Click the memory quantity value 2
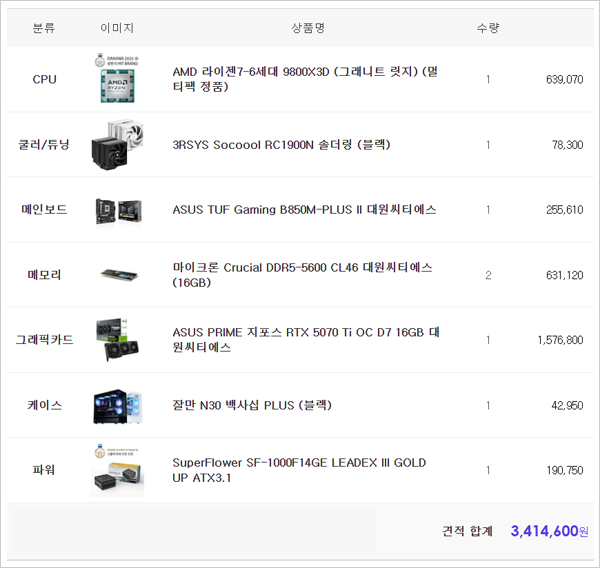The image size is (600, 568). coord(488,275)
